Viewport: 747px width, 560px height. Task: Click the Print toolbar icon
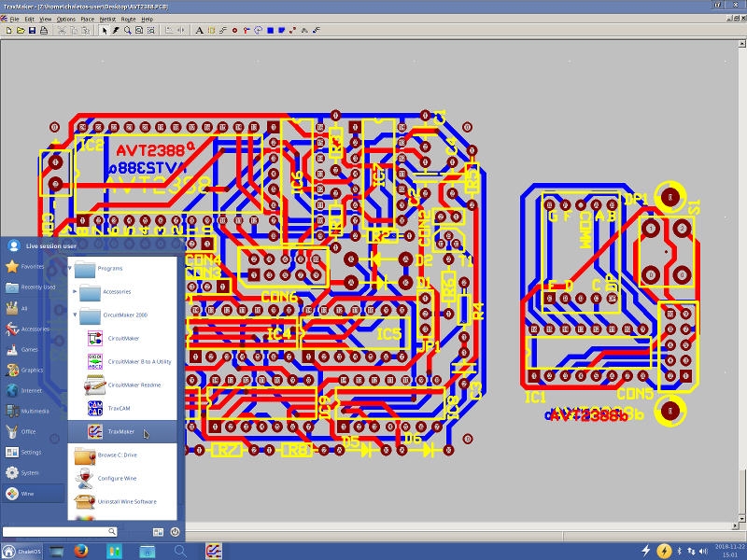44,30
